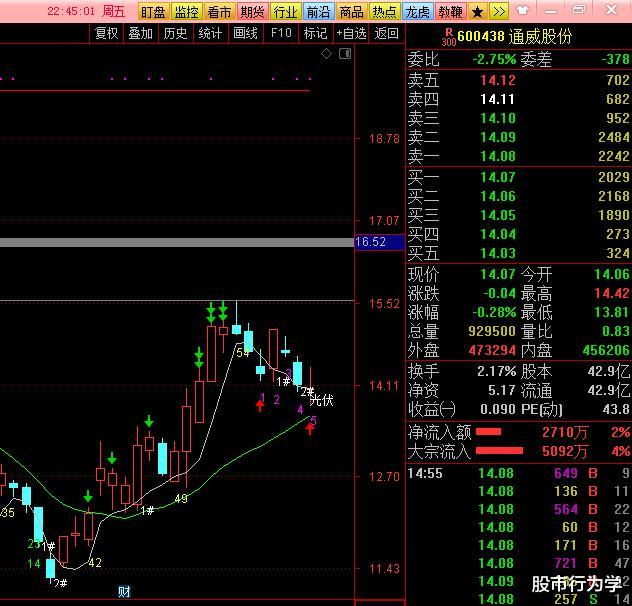The width and height of the screenshot is (632, 606).
Task: Click the 最低 value 13.81
Action: [x=612, y=312]
